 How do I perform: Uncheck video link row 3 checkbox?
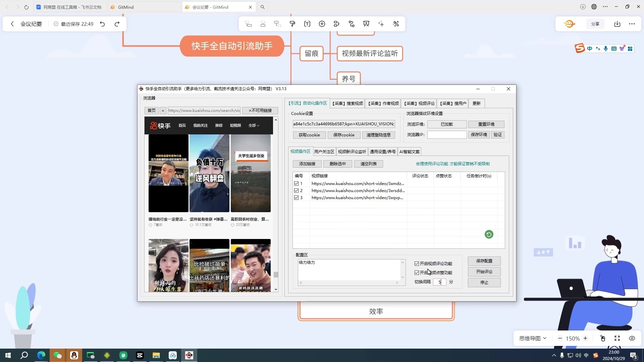(296, 198)
